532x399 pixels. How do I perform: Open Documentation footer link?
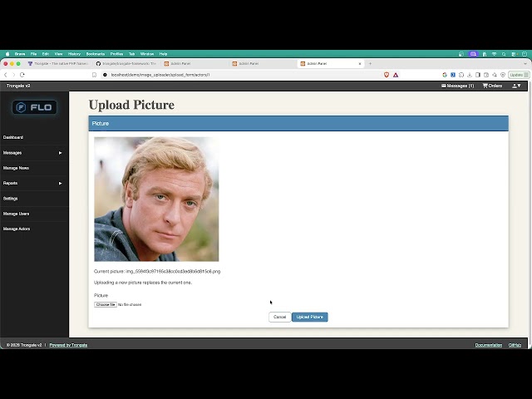coord(488,345)
